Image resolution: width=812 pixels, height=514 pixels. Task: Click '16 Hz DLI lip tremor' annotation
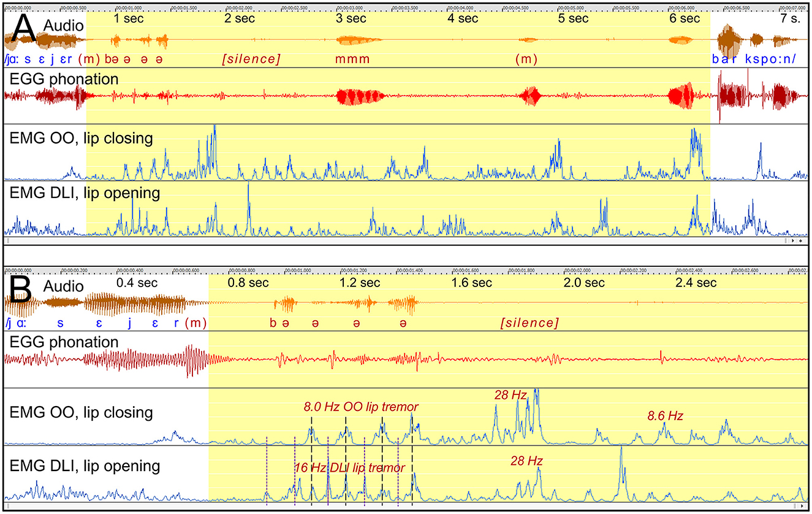point(349,468)
